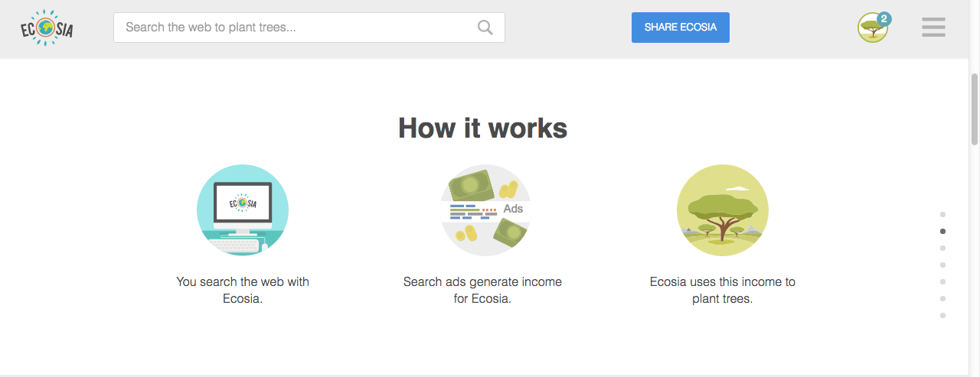The width and height of the screenshot is (980, 377).
Task: Jump to the fifth section dot
Action: [942, 281]
